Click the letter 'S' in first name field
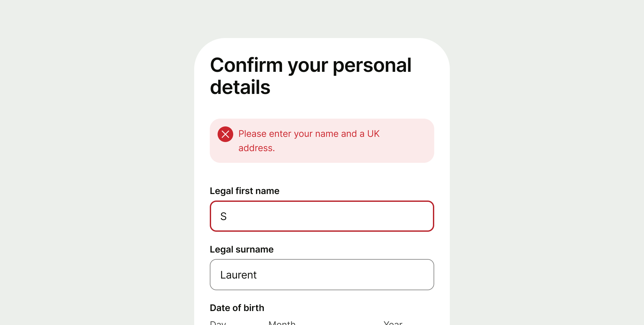The height and width of the screenshot is (325, 644). [223, 216]
